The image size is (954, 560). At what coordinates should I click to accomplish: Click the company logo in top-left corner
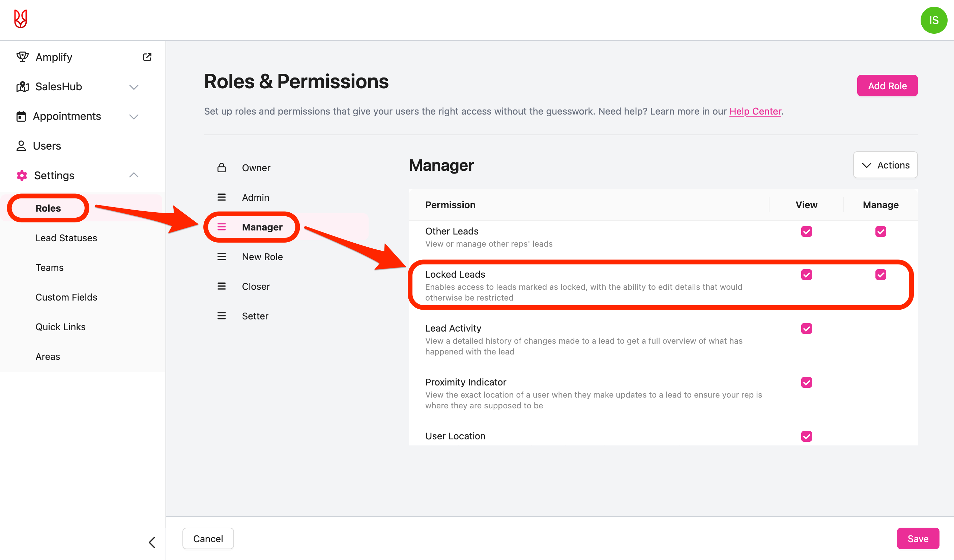click(21, 19)
